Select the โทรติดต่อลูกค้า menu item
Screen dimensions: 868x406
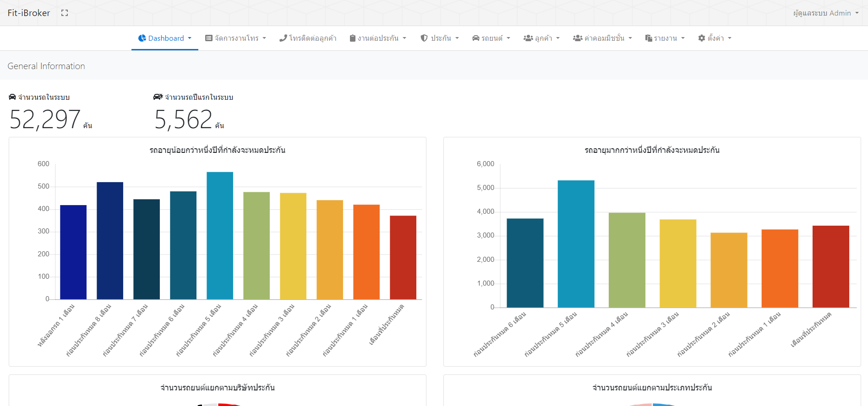[312, 38]
